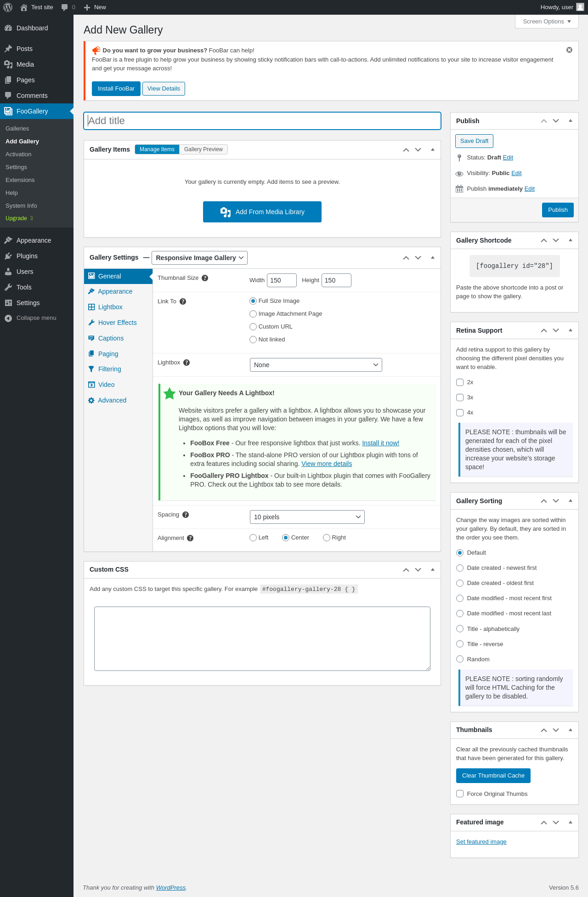This screenshot has width=588, height=897.
Task: Click Clear Thumbnail Cache button
Action: 493,776
